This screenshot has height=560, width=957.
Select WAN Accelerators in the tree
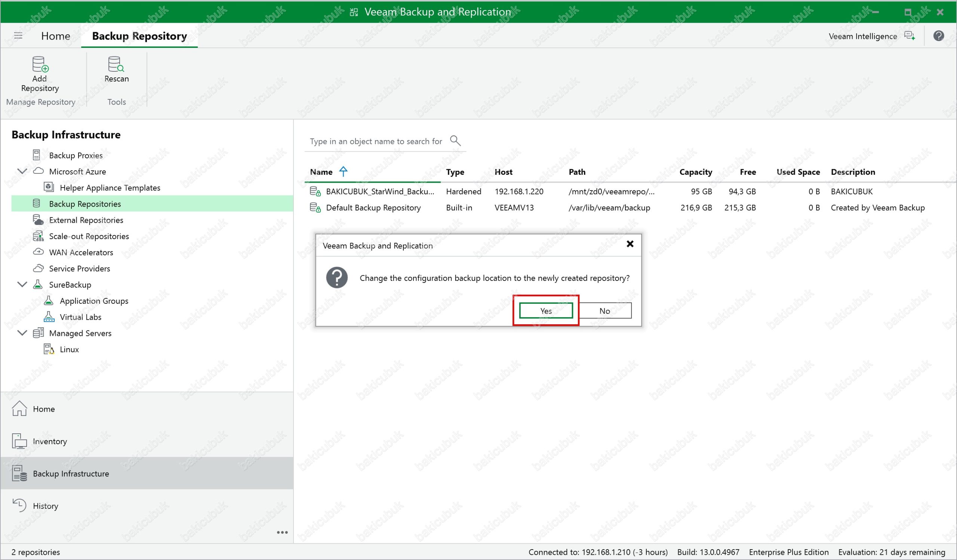[x=81, y=252]
